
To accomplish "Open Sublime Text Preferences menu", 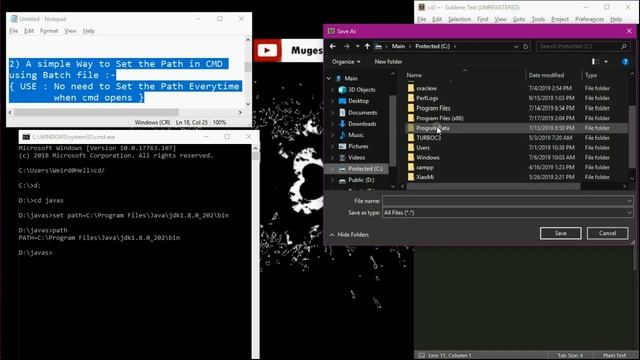I will 589,19.
